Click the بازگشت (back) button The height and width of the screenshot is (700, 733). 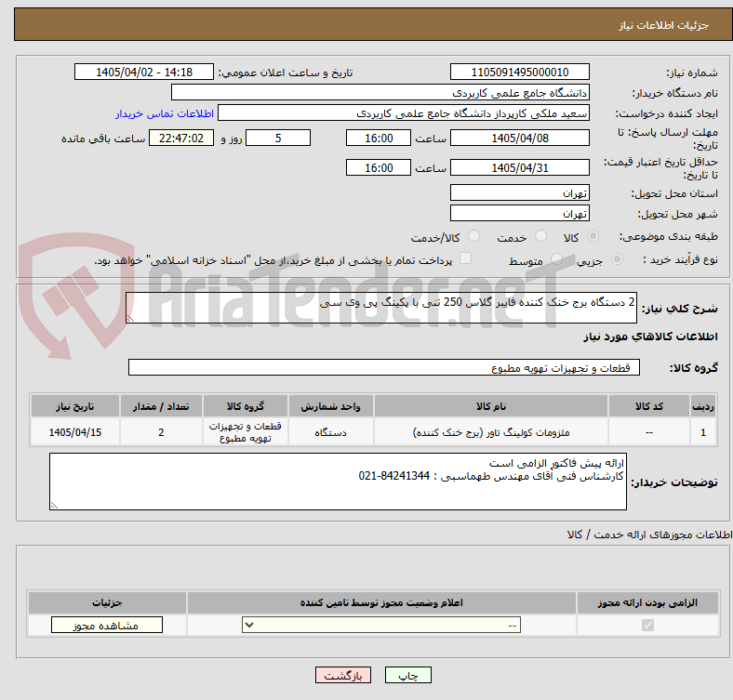pos(342,675)
